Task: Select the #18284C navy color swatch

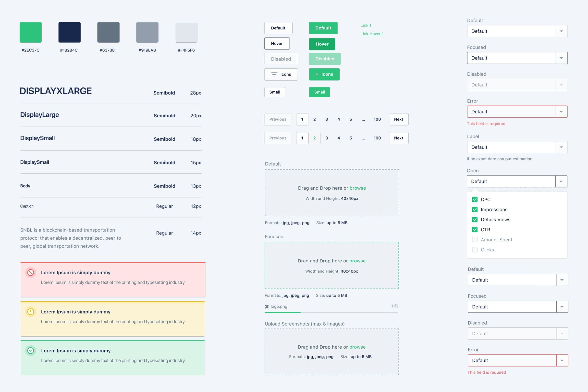Action: [70, 32]
